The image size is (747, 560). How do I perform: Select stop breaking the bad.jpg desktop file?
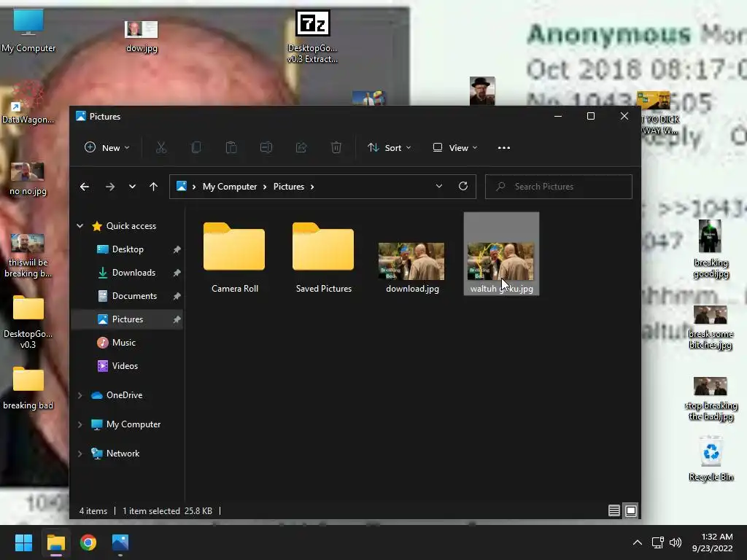tap(711, 399)
